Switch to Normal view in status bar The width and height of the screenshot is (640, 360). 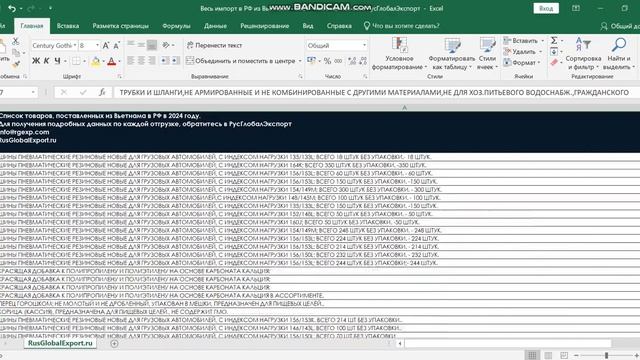pyautogui.click(x=532, y=356)
